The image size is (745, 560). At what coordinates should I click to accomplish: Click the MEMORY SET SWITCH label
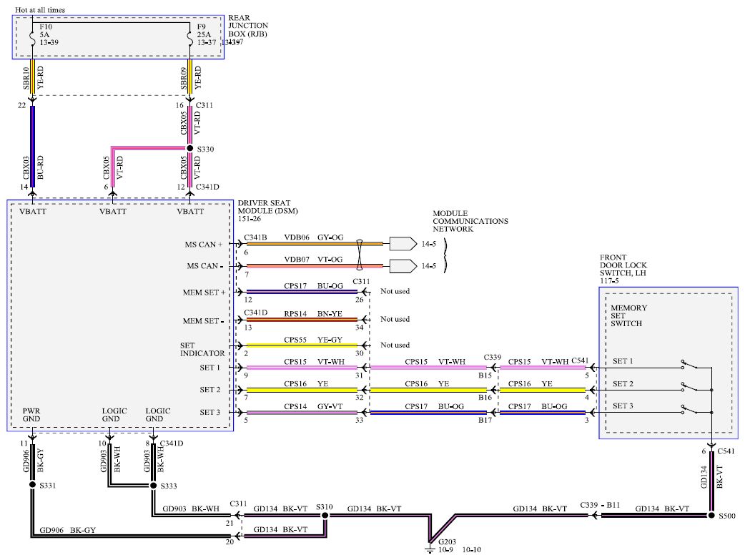629,315
